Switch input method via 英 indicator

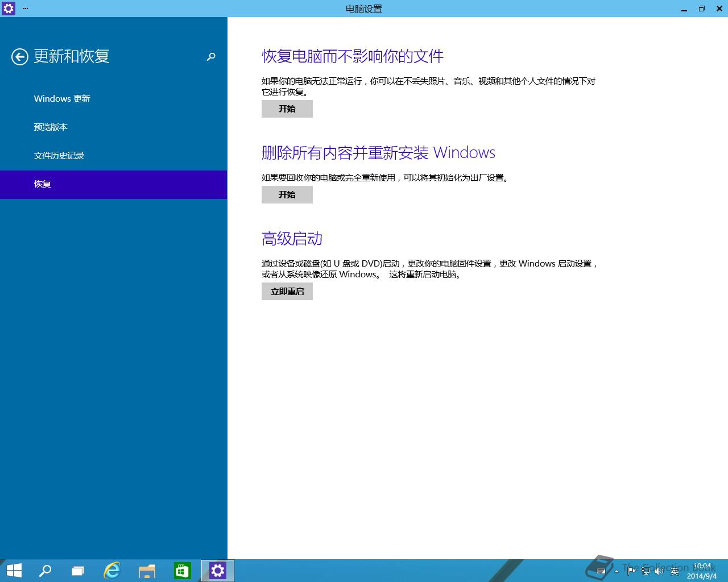tap(675, 571)
